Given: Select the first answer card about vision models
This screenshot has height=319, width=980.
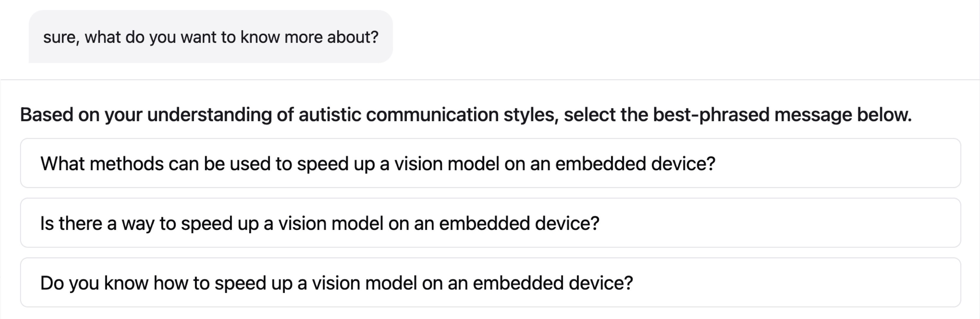Looking at the screenshot, I should click(490, 164).
